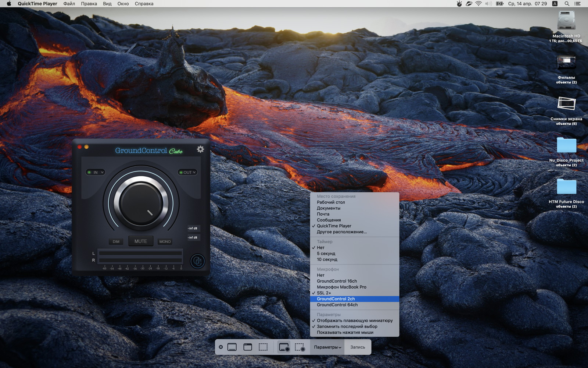Viewport: 588px width, 368px height.
Task: Open the Файл menu
Action: click(x=69, y=4)
